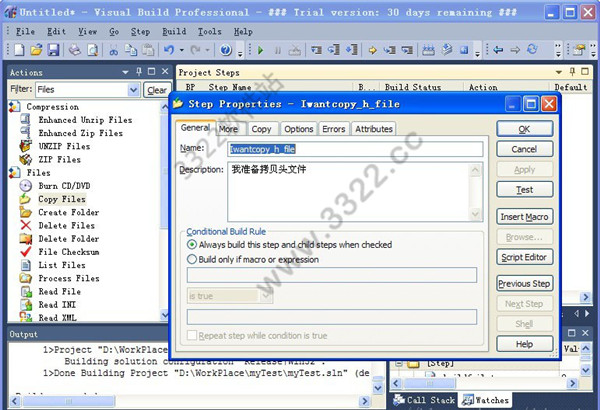Select Build only if macro or expression
This screenshot has width=600, height=410.
coord(192,260)
